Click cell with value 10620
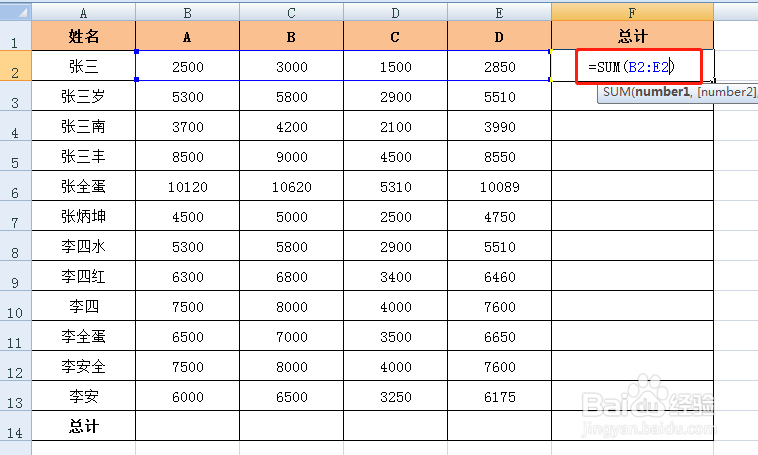The image size is (758, 455). (x=292, y=186)
